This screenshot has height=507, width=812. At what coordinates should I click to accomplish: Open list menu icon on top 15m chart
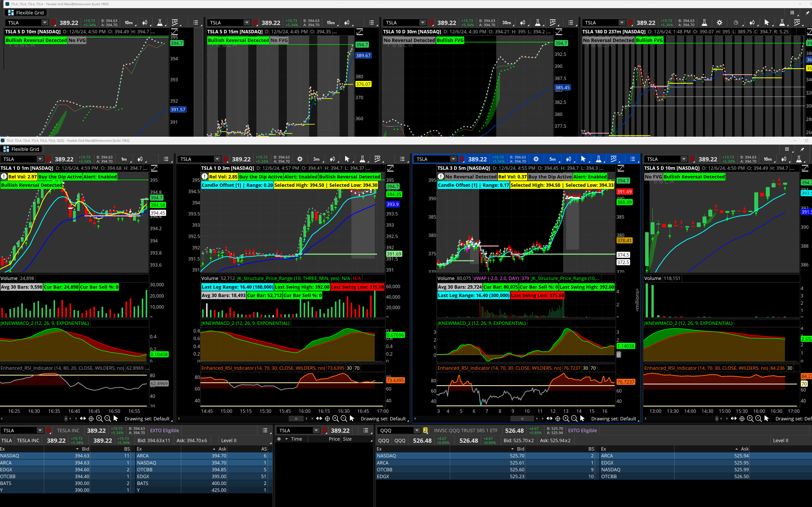tap(371, 23)
